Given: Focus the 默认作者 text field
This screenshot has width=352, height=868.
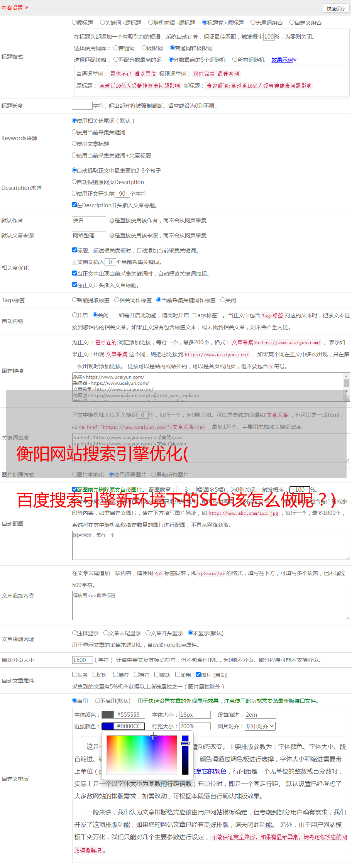Looking at the screenshot, I should coord(89,220).
